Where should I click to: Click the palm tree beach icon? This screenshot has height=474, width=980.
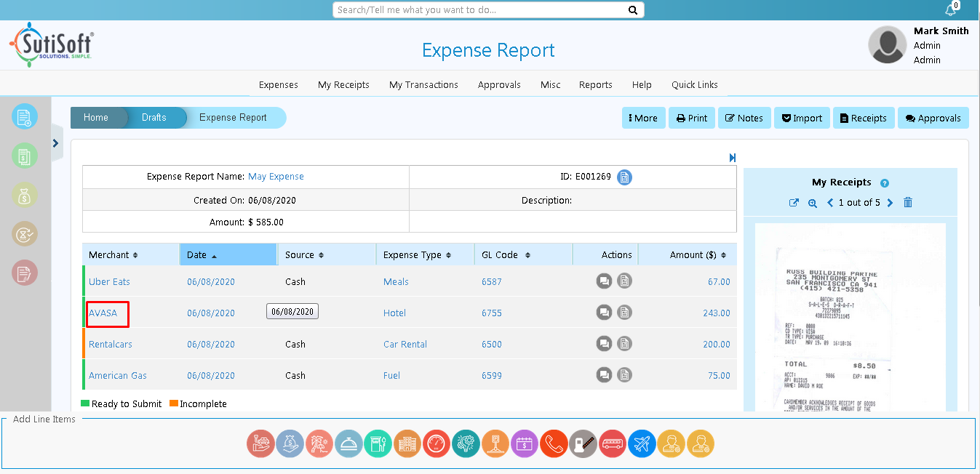(x=319, y=443)
